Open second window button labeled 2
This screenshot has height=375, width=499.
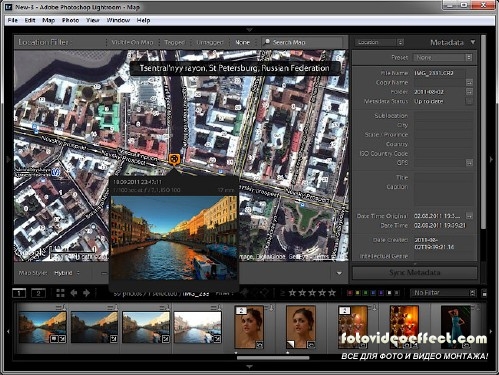click(x=38, y=293)
